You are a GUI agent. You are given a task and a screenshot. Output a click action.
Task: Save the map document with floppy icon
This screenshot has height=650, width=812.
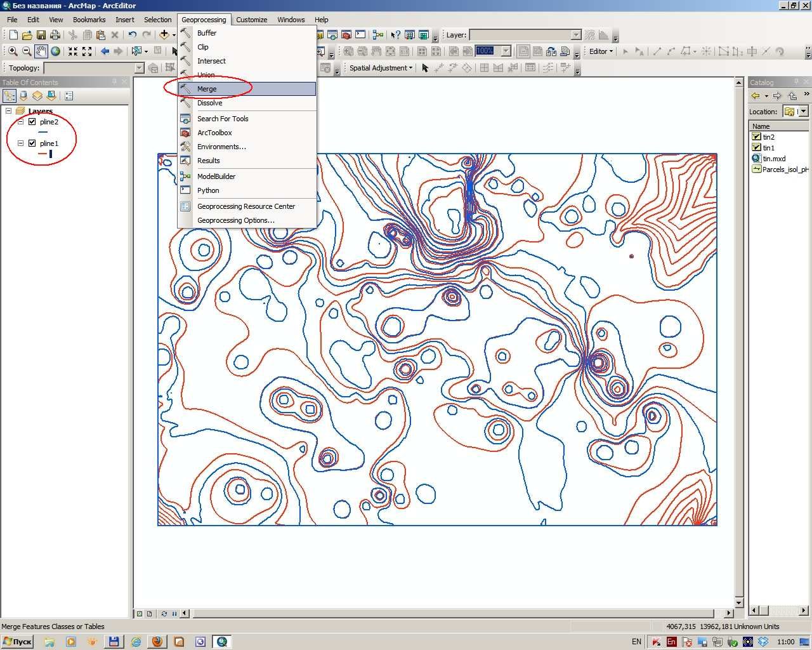pyautogui.click(x=41, y=35)
